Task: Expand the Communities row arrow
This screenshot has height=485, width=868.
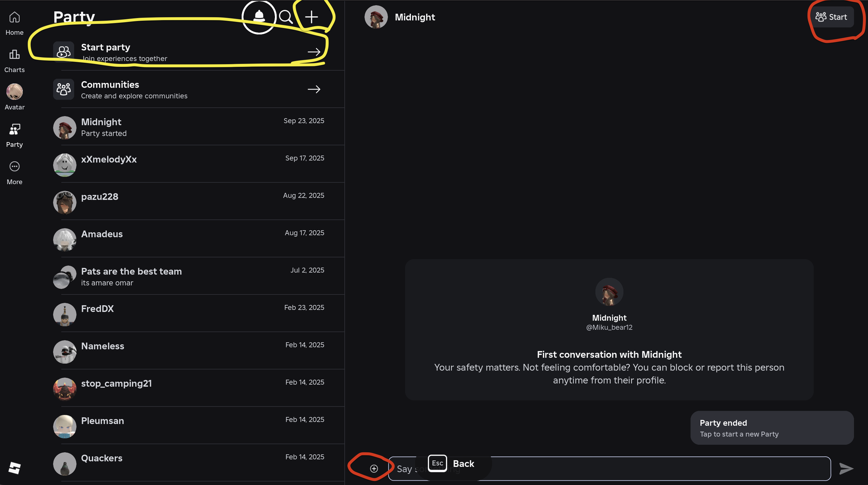Action: pos(314,89)
